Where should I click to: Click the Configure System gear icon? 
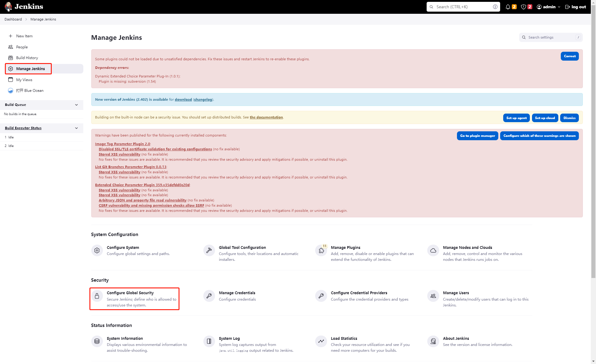pyautogui.click(x=97, y=250)
